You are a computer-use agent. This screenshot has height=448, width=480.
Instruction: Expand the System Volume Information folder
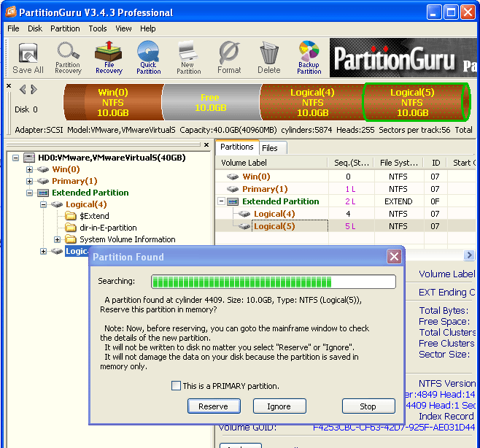point(57,239)
